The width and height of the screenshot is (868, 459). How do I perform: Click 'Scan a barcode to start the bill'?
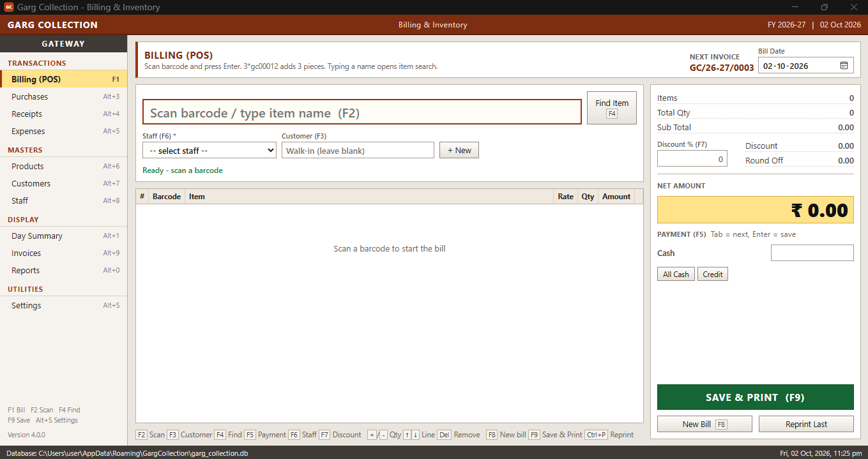(390, 248)
